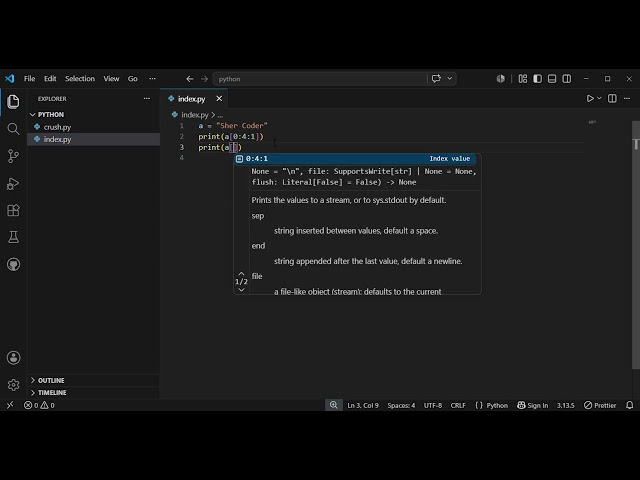Place cursor on "Sher Coder" string
This screenshot has height=480, width=640.
click(x=242, y=126)
